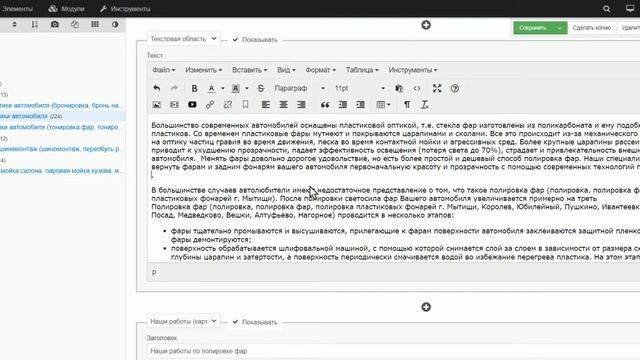This screenshot has width=640, height=360.
Task: Open the Формат menu
Action: click(320, 70)
